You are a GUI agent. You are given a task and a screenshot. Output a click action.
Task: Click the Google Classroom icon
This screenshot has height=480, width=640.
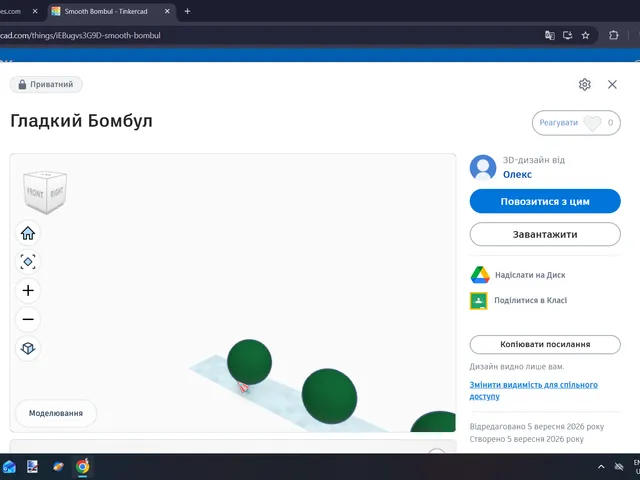point(479,301)
